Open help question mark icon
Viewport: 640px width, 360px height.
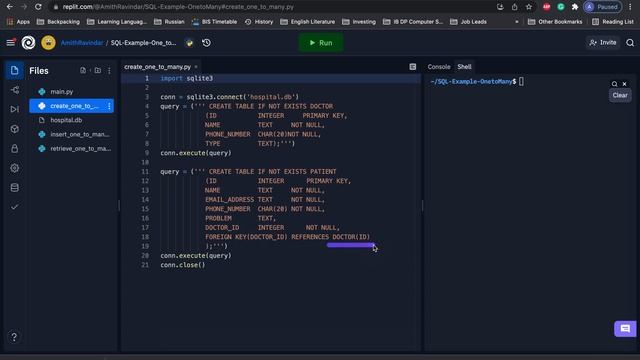(x=14, y=337)
